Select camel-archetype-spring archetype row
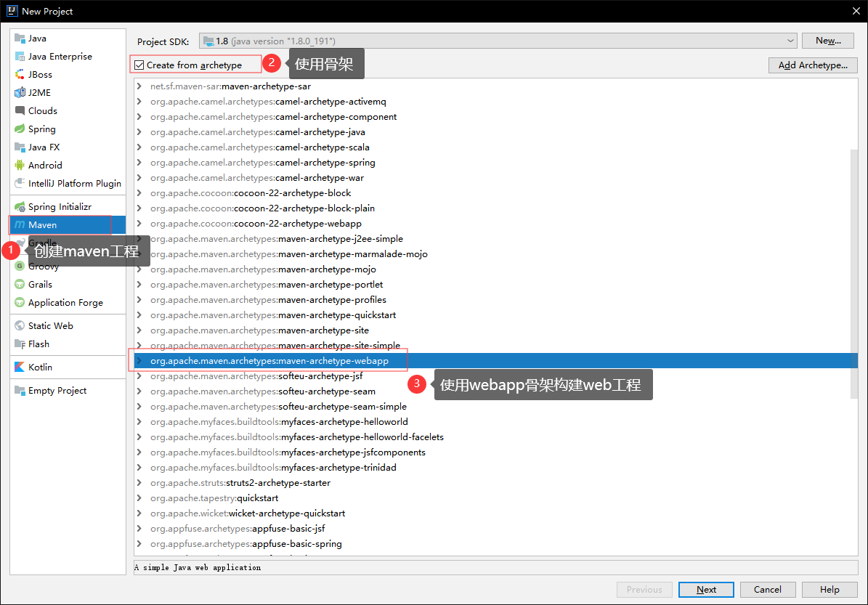This screenshot has width=868, height=605. click(x=495, y=162)
